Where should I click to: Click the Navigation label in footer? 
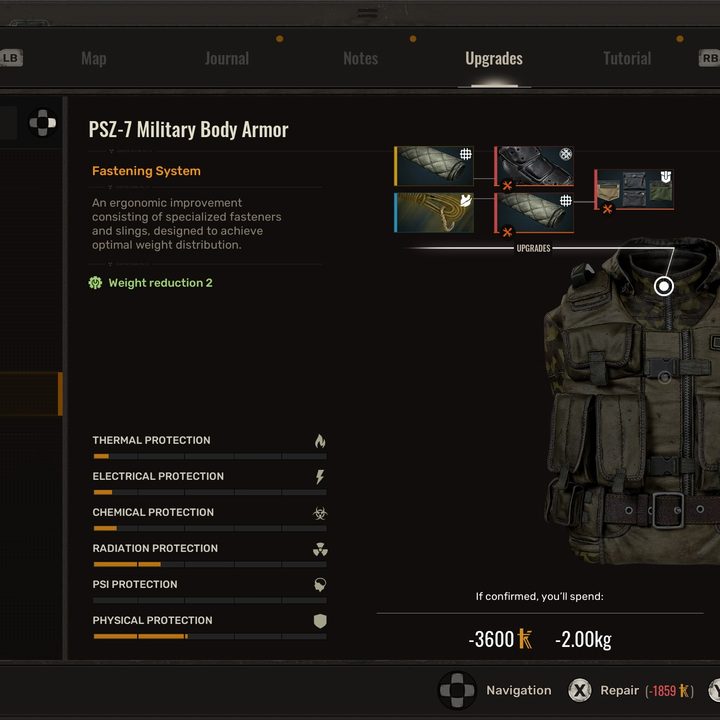[519, 690]
